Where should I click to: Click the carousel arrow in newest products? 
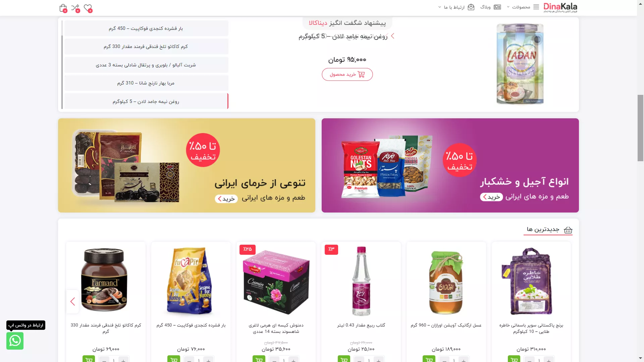72,302
